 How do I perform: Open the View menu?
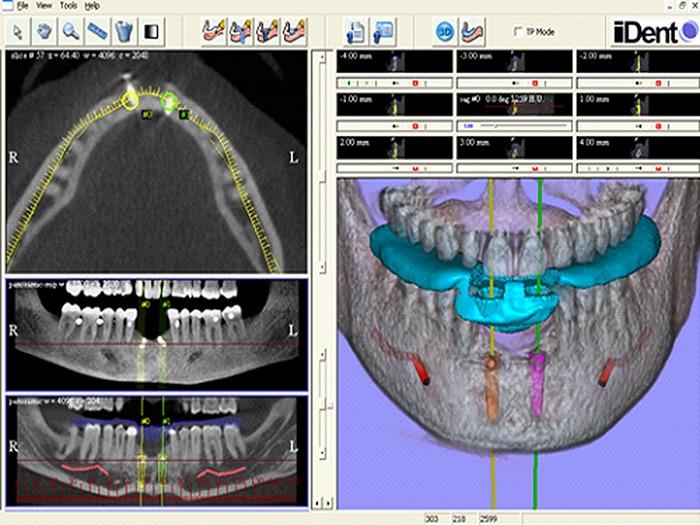pyautogui.click(x=44, y=6)
